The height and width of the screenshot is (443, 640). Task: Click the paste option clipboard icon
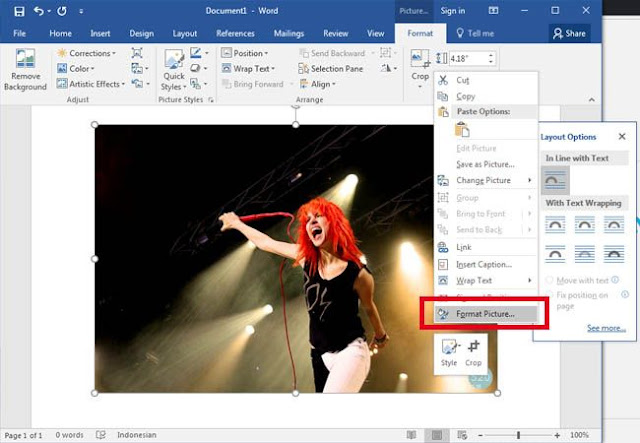[x=462, y=130]
